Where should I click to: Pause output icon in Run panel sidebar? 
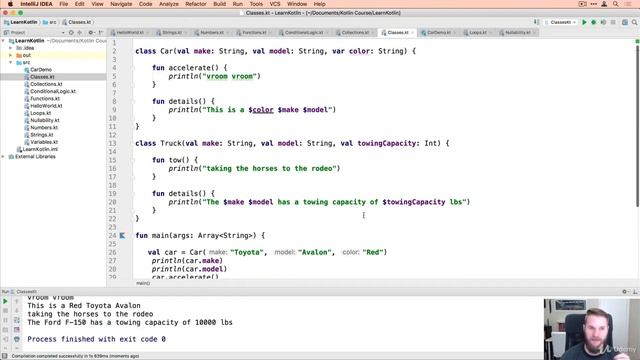click(x=5, y=320)
